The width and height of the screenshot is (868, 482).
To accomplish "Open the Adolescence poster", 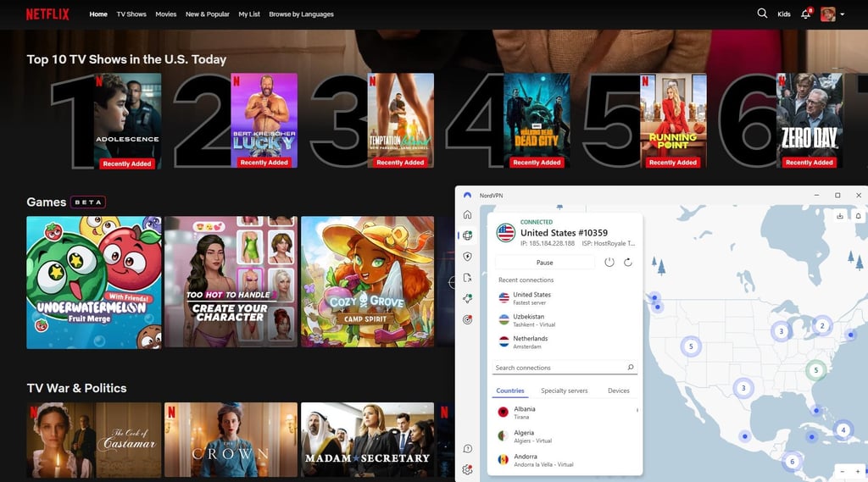I will 127,120.
